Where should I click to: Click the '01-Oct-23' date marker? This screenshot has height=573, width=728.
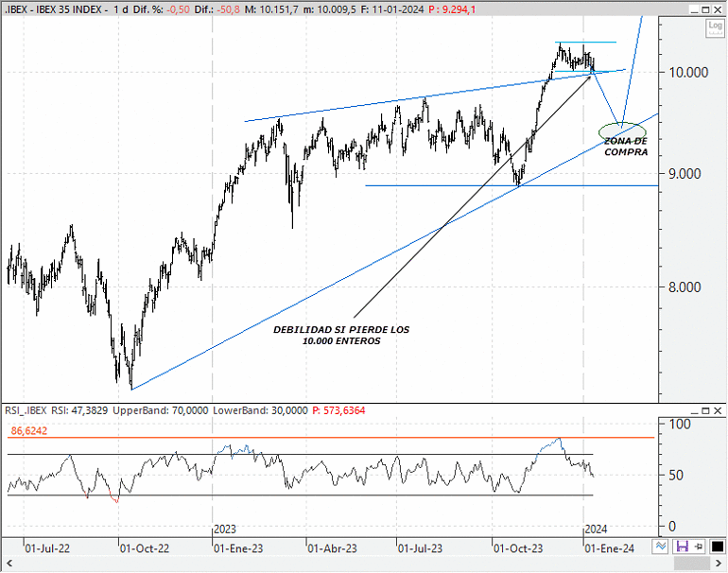518,548
